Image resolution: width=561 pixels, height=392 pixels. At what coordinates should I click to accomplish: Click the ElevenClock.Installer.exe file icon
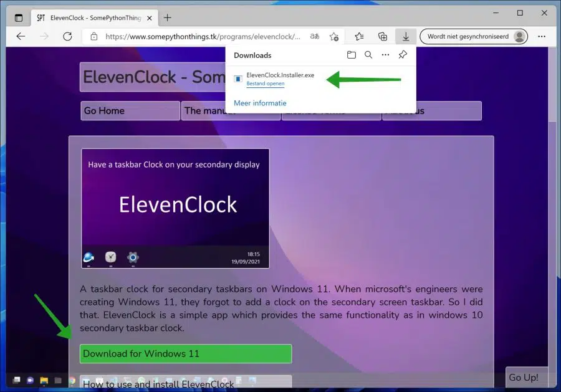pyautogui.click(x=238, y=79)
